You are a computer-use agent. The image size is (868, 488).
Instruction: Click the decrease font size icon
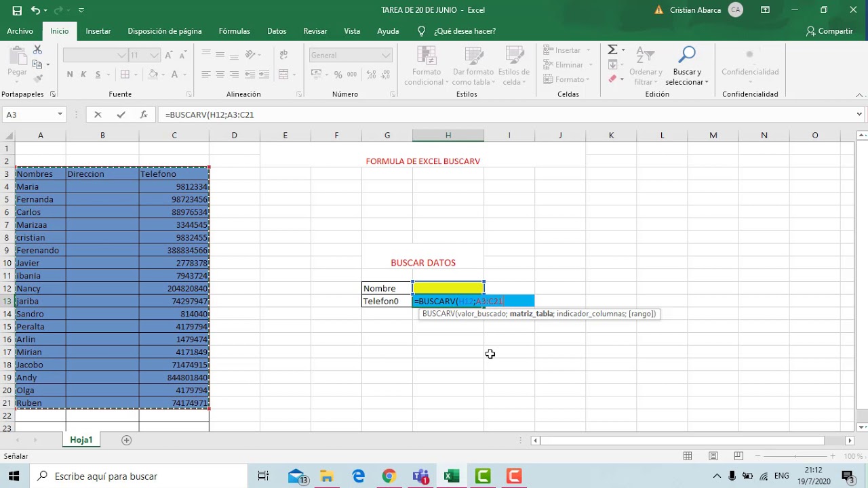pos(183,55)
